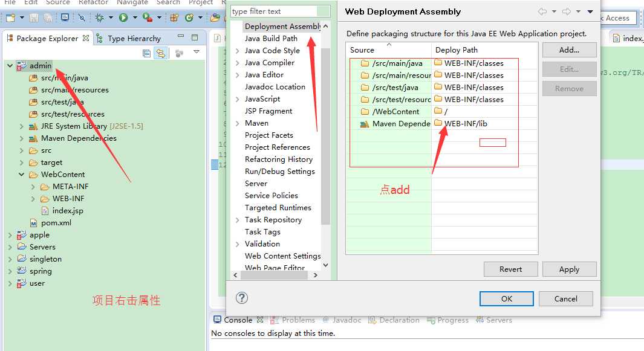Expand Java Code Style in properties tree
This screenshot has height=351, width=644.
238,51
